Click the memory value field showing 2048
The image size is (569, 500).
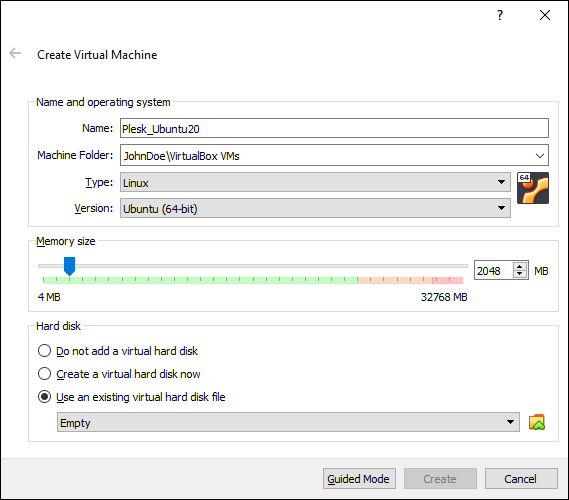pyautogui.click(x=494, y=270)
